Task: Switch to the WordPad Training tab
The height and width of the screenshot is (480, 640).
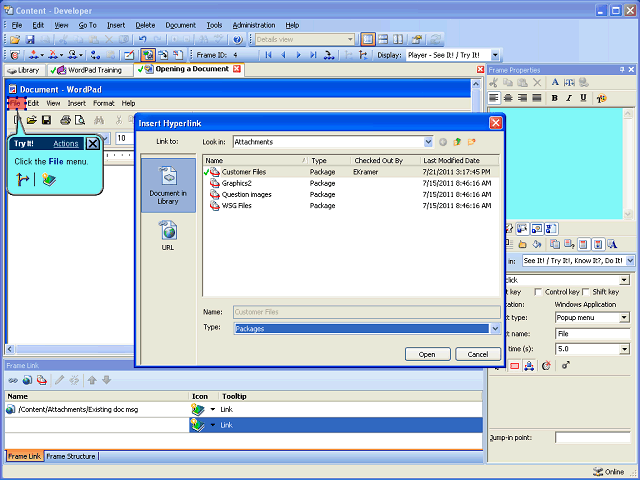Action: (90, 70)
